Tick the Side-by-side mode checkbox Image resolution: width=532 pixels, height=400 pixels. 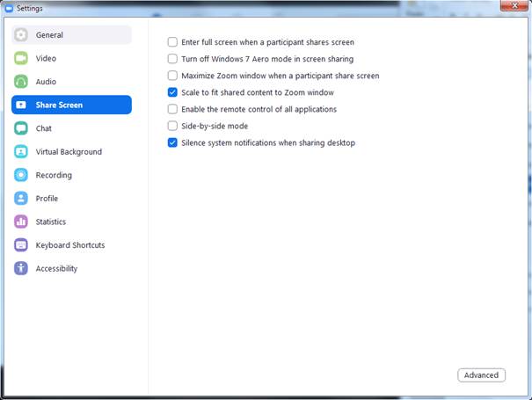[x=172, y=126]
